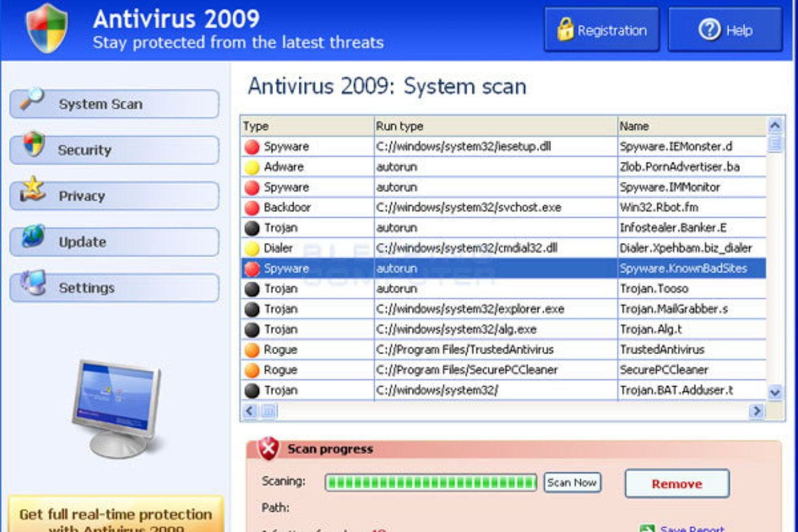Image resolution: width=798 pixels, height=532 pixels.
Task: Select the Trojan.MailGrabber.s entry
Action: point(674,309)
